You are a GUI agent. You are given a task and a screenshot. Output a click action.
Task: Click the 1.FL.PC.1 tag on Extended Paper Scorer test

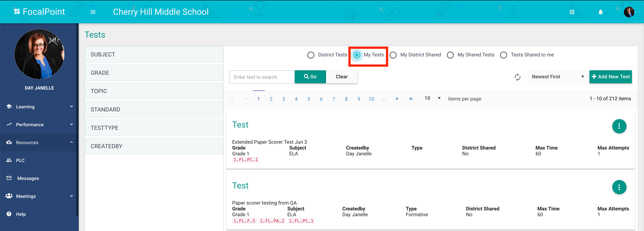[x=246, y=160]
